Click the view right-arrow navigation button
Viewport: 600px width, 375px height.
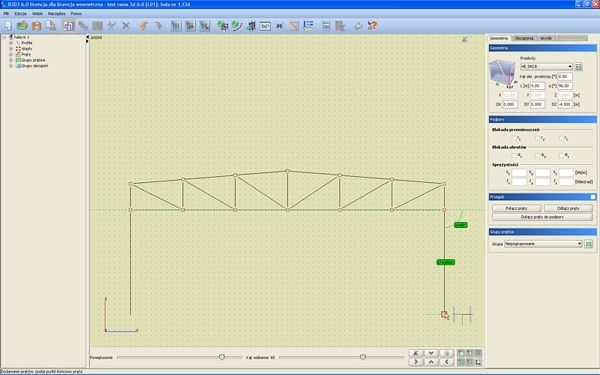tap(416, 362)
